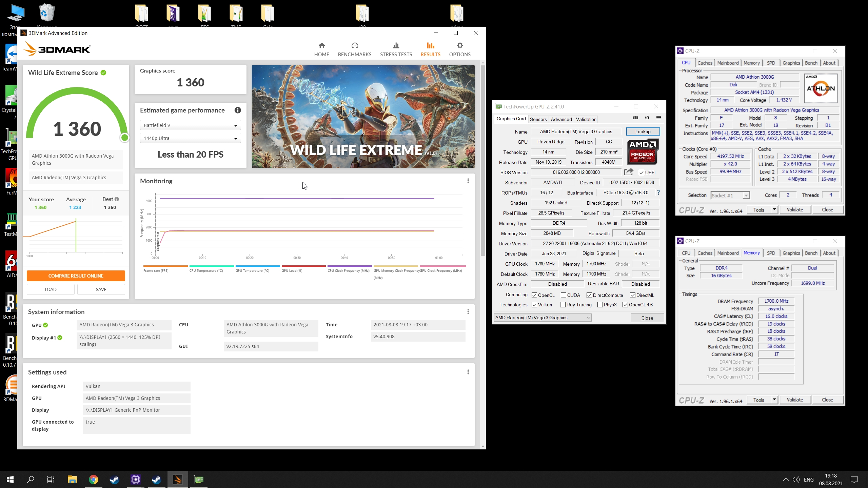
Task: Switch to Sensors tab in GPU-Z
Action: (x=538, y=119)
